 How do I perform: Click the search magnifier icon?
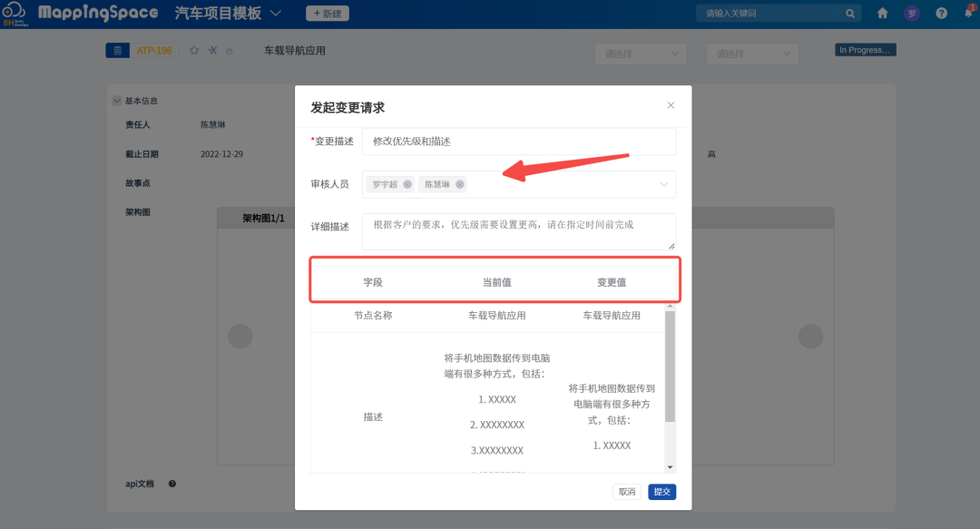click(x=850, y=14)
